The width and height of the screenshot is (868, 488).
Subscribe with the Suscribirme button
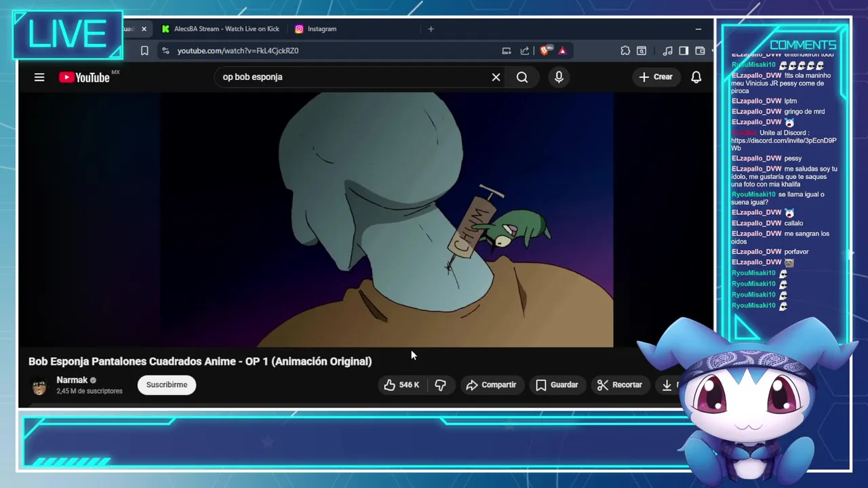click(x=167, y=385)
